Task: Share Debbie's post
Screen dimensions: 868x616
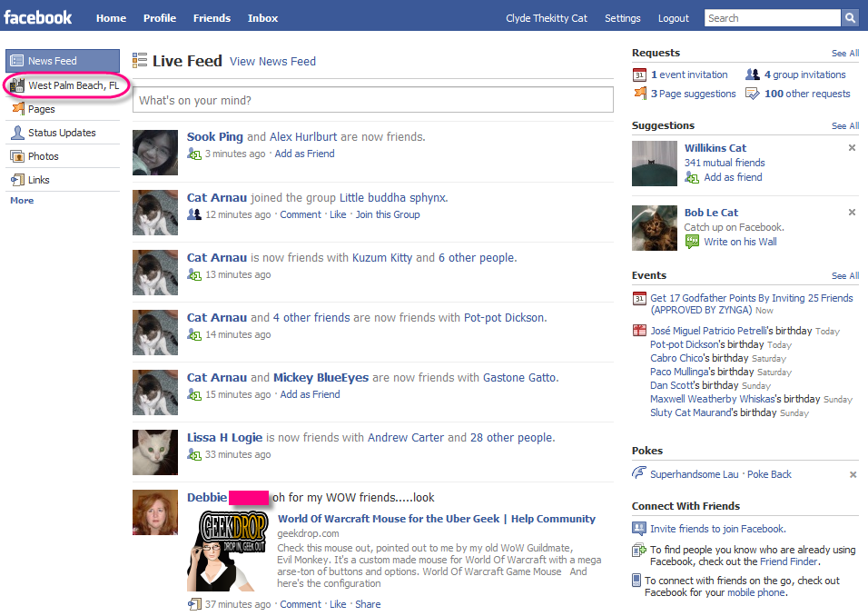Action: 368,604
